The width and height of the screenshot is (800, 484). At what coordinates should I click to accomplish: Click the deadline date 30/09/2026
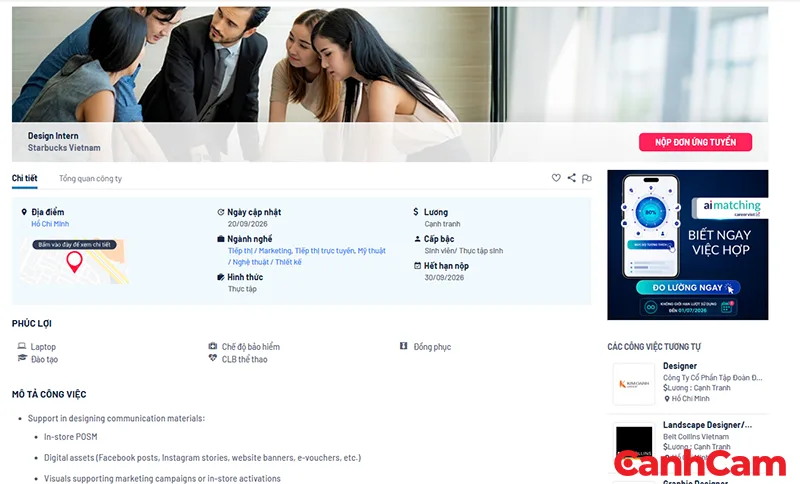(x=444, y=277)
